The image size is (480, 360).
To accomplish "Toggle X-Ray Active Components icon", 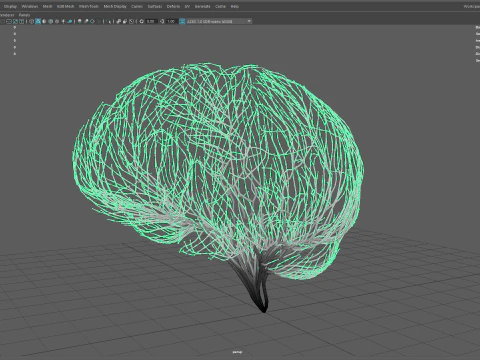I will 125,21.
